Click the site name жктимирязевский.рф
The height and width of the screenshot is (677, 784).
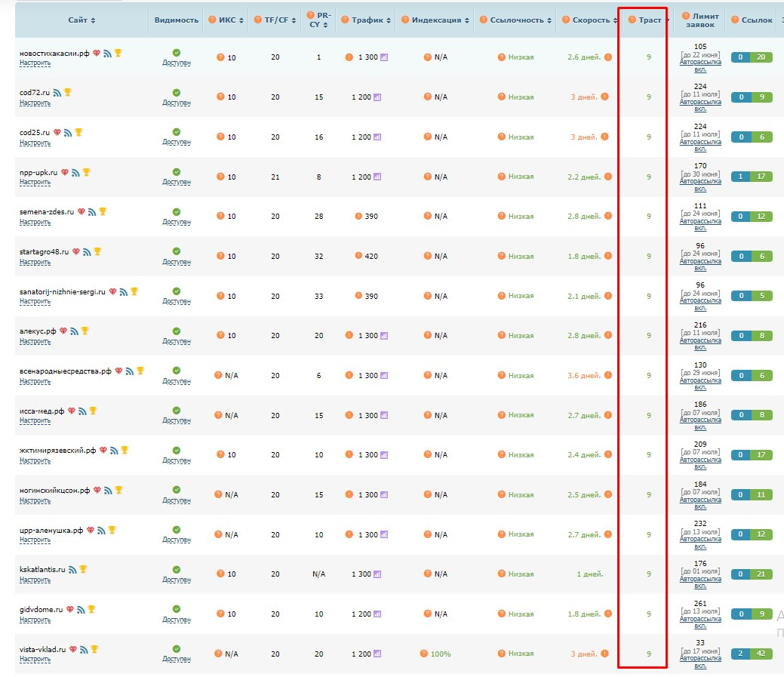pyautogui.click(x=57, y=451)
